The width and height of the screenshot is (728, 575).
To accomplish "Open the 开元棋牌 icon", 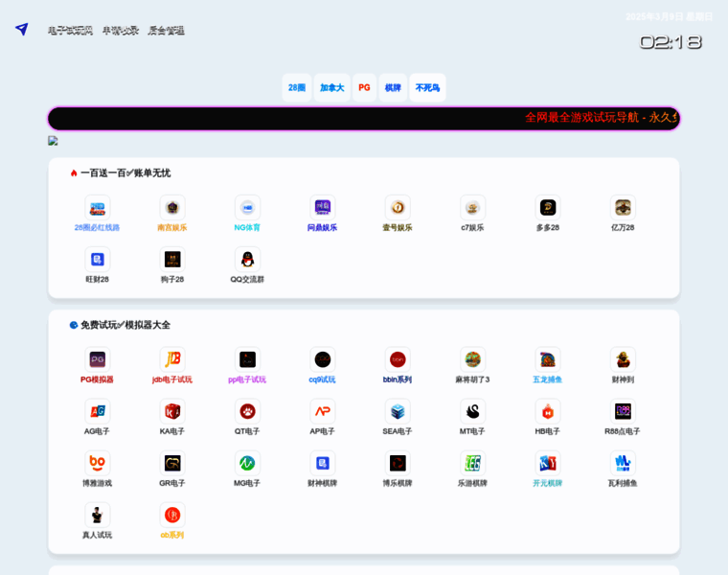I will pyautogui.click(x=548, y=463).
